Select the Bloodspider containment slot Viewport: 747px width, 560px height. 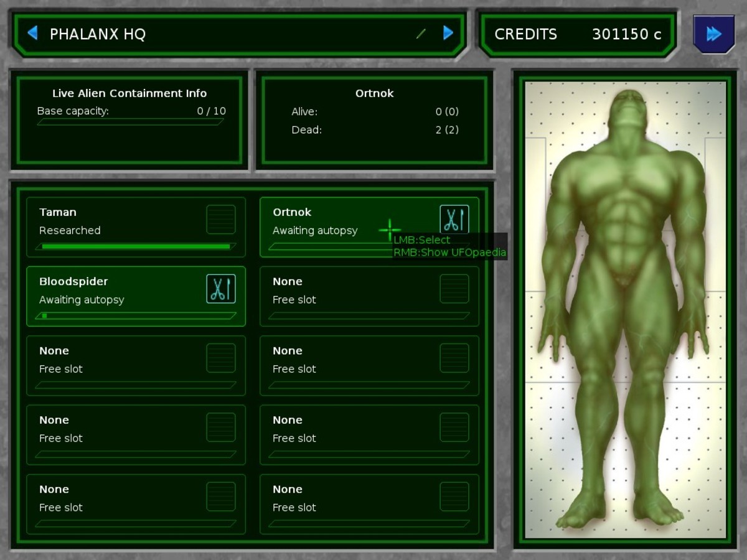coord(136,296)
